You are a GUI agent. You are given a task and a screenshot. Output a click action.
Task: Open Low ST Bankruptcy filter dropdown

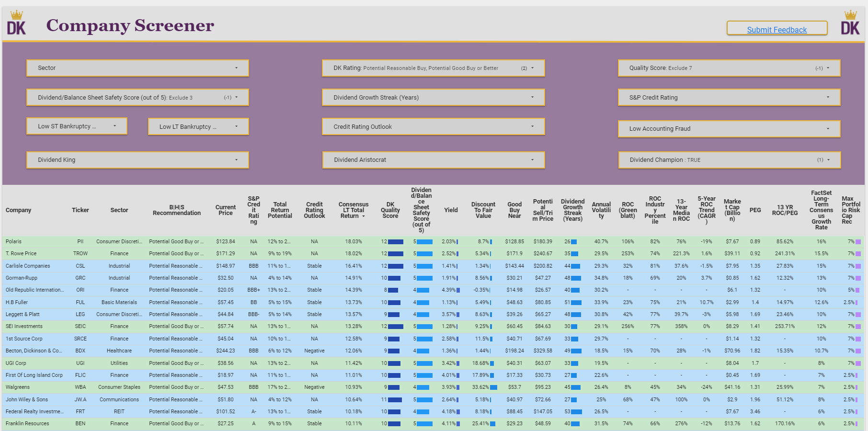(77, 126)
